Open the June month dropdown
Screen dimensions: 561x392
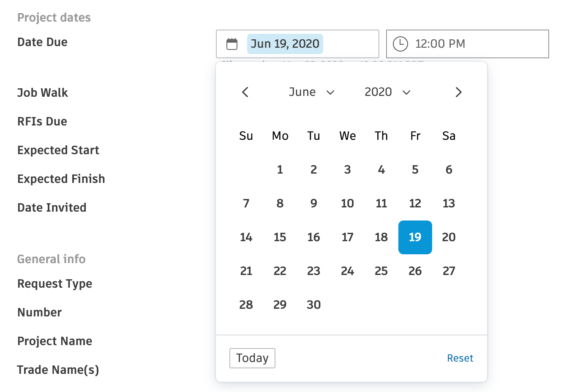tap(311, 92)
